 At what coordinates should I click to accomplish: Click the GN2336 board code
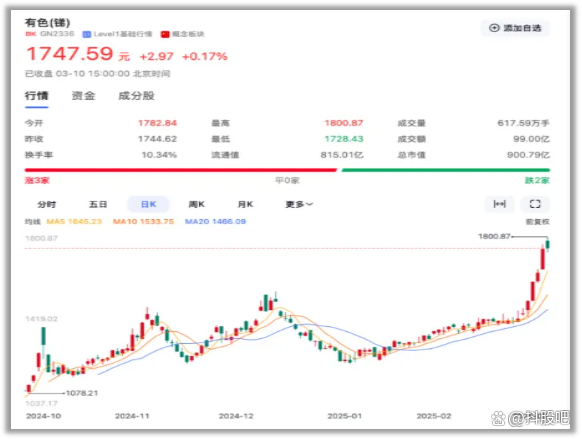[x=57, y=34]
